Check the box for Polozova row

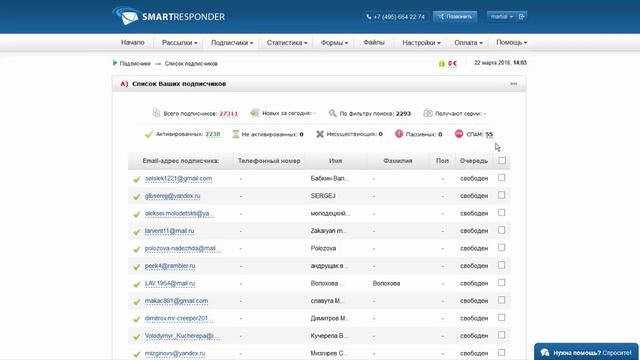pyautogui.click(x=501, y=248)
